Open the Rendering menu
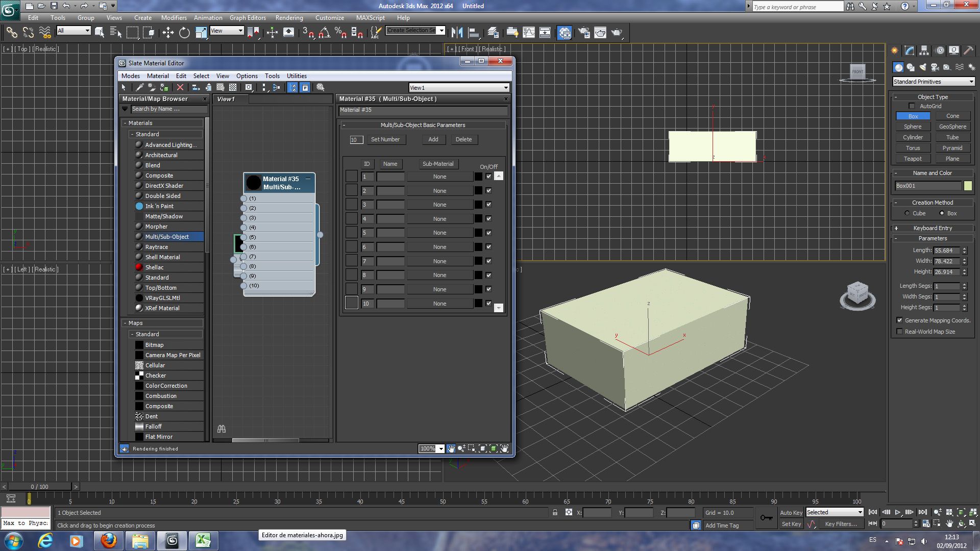The image size is (980, 551). pos(289,18)
